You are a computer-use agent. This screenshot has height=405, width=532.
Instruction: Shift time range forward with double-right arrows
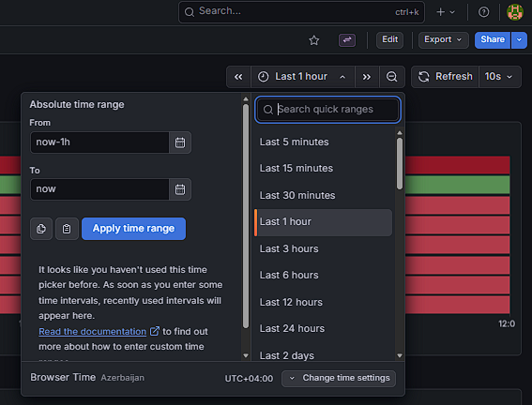click(x=367, y=77)
